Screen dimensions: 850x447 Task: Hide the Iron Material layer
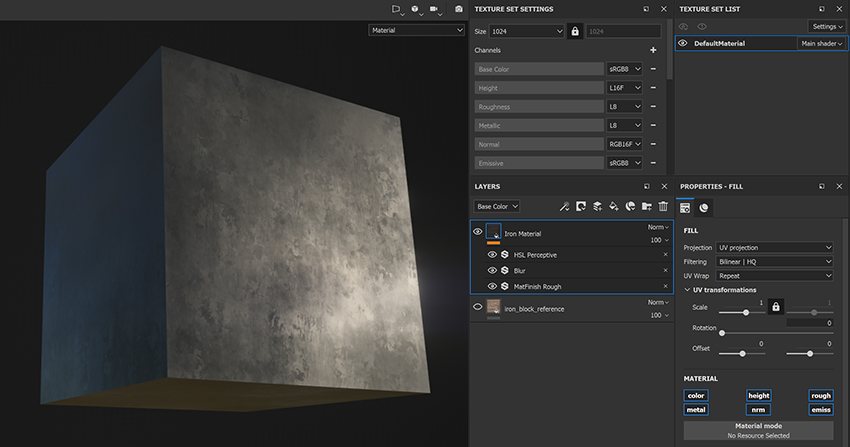point(477,231)
